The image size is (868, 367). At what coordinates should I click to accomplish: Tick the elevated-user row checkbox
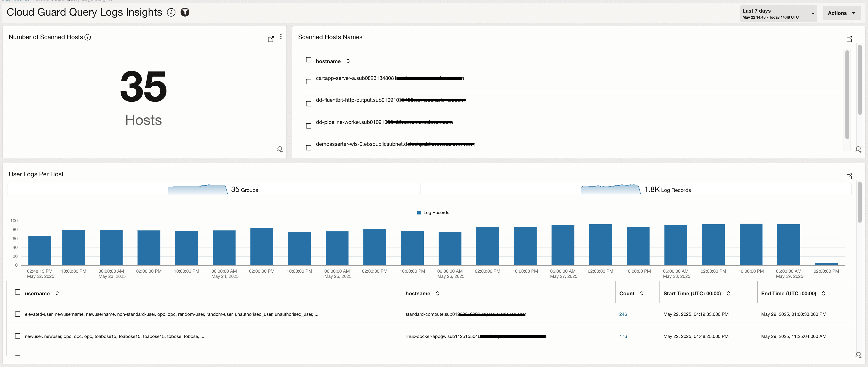pos(17,314)
